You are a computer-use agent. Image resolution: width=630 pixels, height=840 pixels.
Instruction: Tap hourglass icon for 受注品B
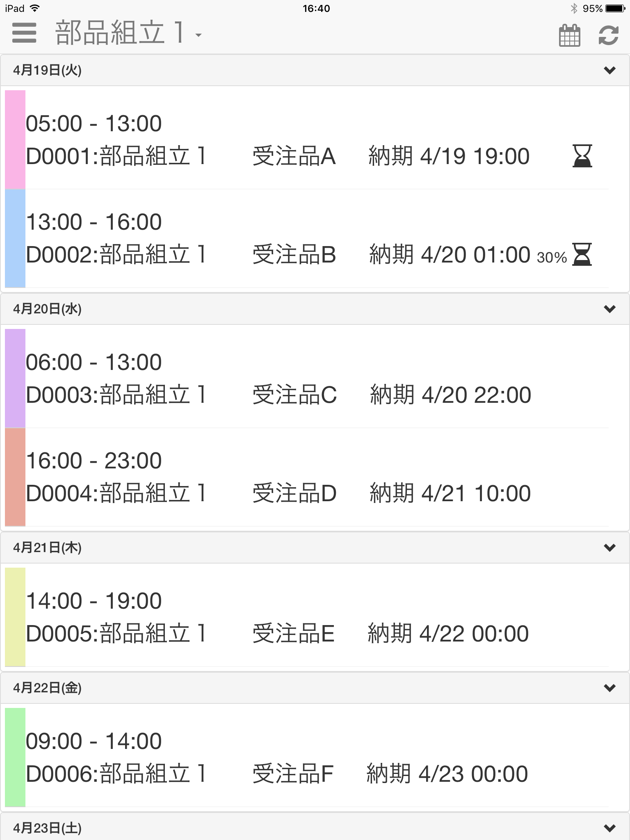(x=582, y=254)
